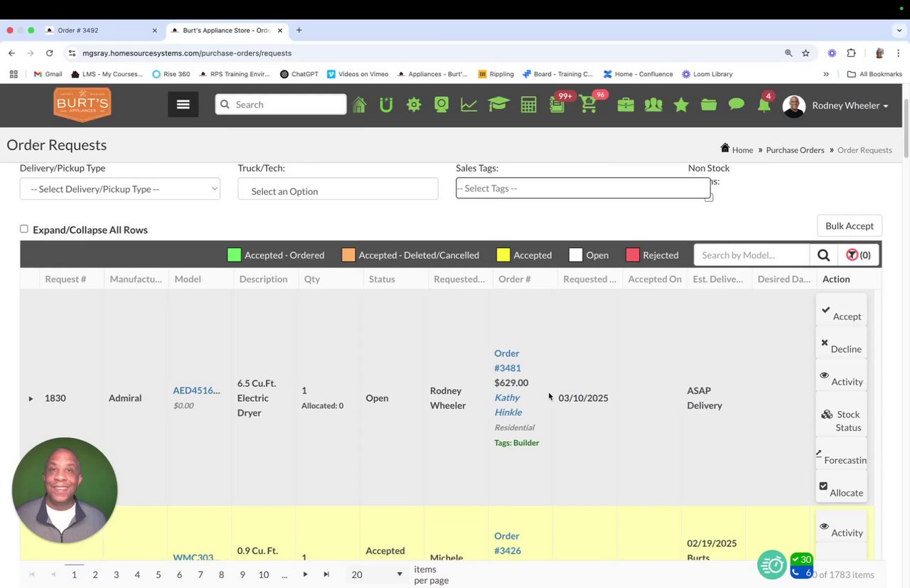Click the red Rejected legend swatch
Viewport: 910px width, 588px height.
pyautogui.click(x=632, y=255)
